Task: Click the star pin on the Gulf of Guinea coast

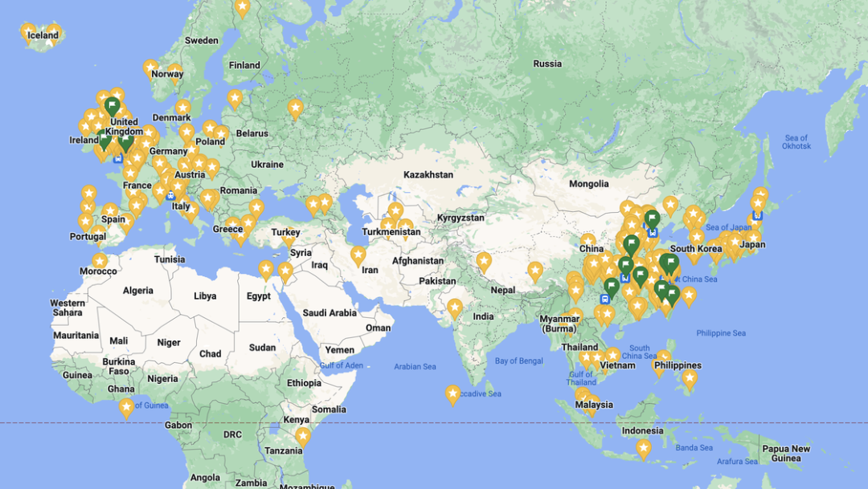Action: 126,408
